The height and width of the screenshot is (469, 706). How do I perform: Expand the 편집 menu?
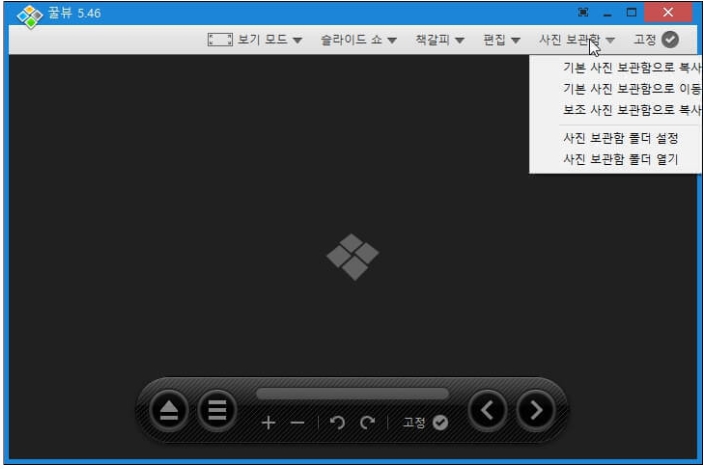click(502, 40)
